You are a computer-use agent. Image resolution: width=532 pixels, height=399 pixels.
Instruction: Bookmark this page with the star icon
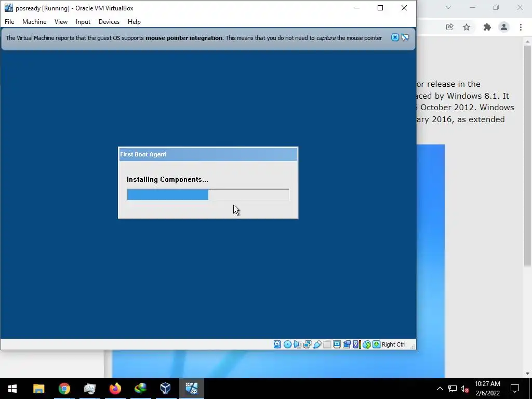click(467, 27)
